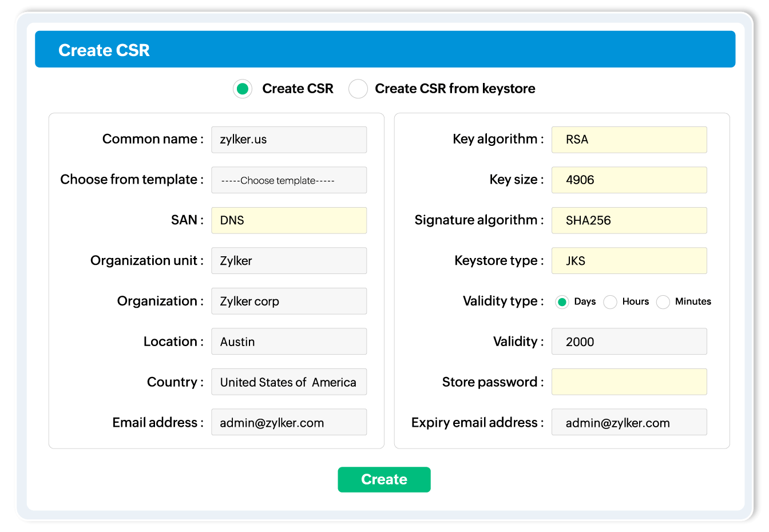Image resolution: width=769 pixels, height=532 pixels.
Task: Select the Create CSR radio option
Action: (243, 89)
